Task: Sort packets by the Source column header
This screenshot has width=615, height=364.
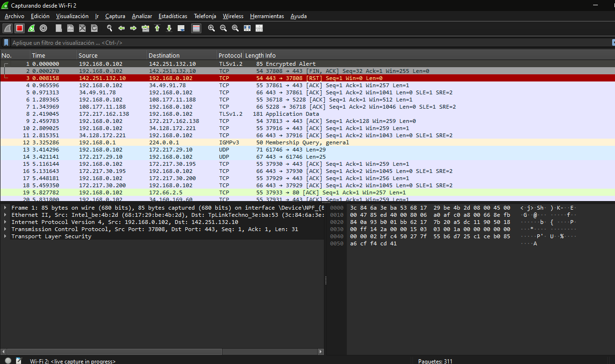Action: [x=112, y=55]
